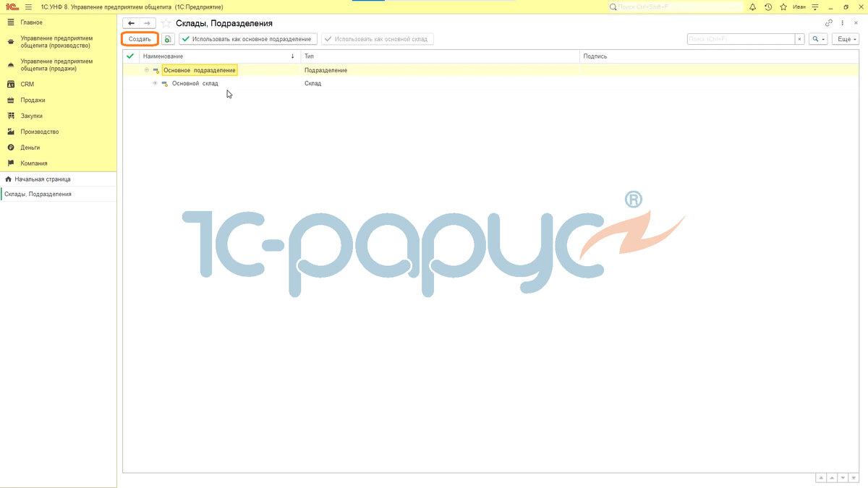Screen dimensions: 868x488
Task: Open the Закупки section
Action: click(58, 116)
